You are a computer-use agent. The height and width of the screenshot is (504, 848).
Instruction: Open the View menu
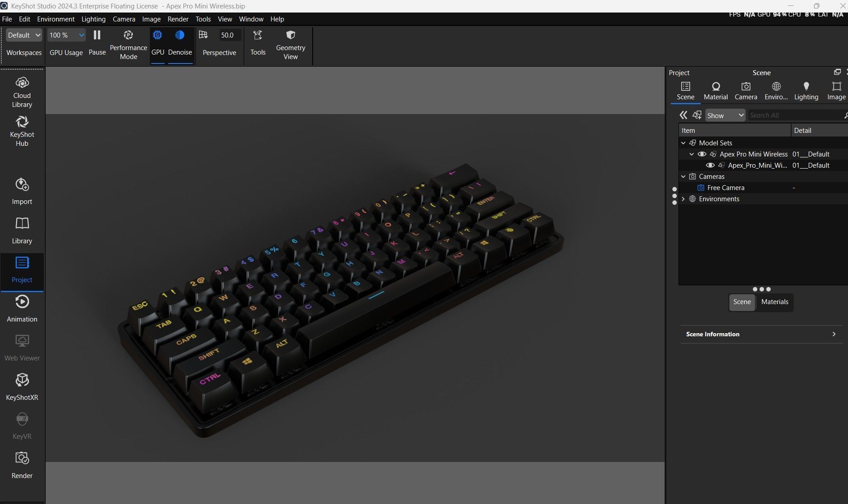click(225, 19)
